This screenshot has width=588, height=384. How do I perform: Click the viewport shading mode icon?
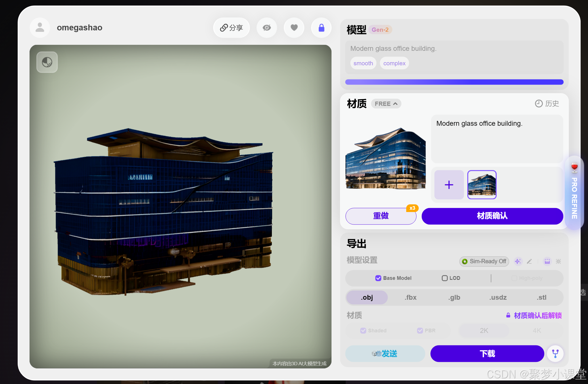47,62
